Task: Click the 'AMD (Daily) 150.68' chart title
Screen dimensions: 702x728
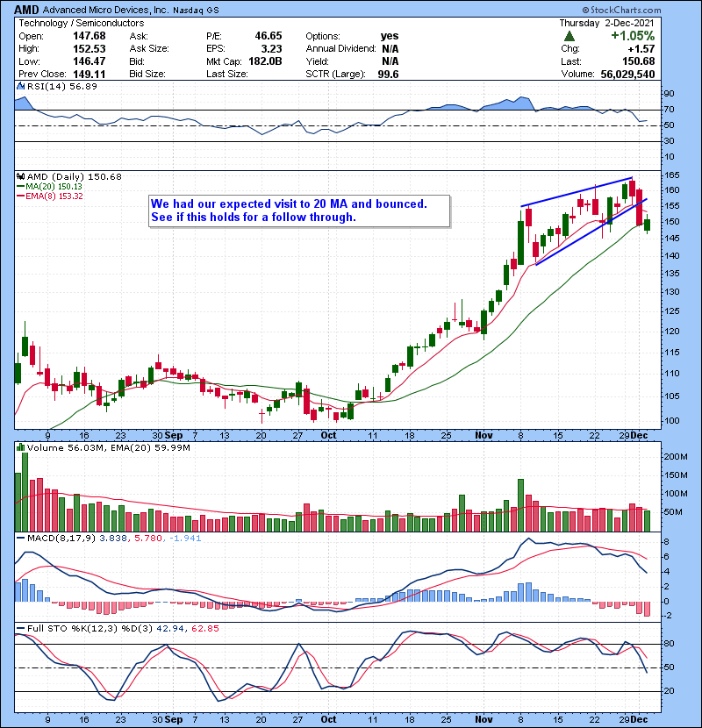Action: 75,176
